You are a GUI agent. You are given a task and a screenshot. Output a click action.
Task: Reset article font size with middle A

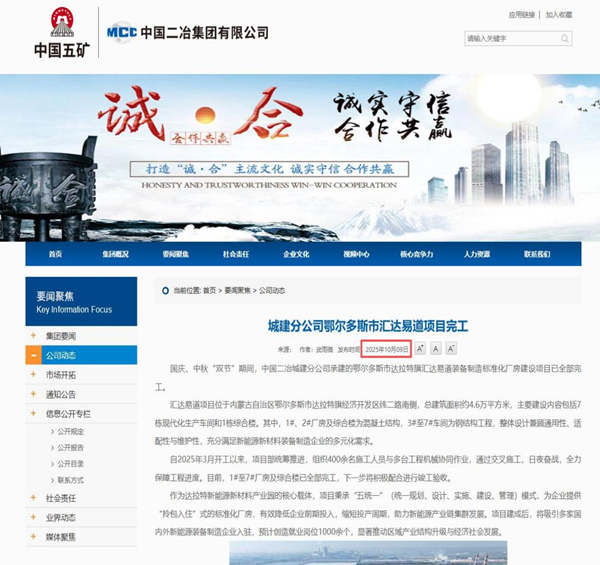(436, 349)
